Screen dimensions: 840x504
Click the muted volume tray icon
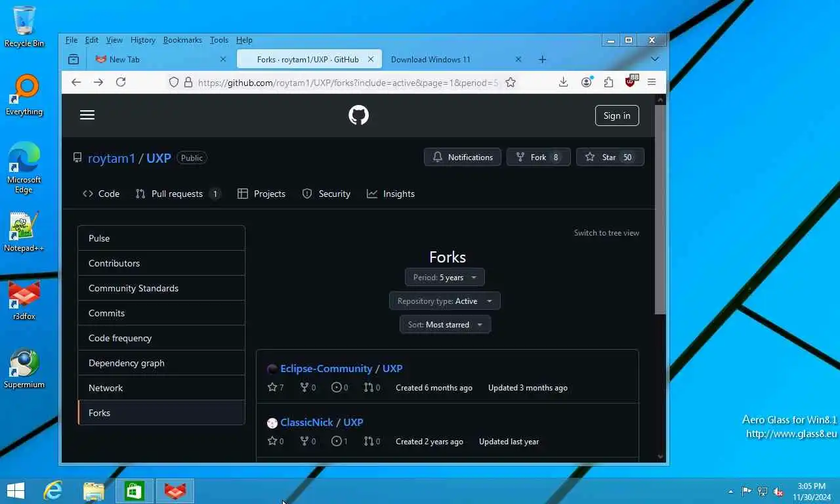click(778, 492)
